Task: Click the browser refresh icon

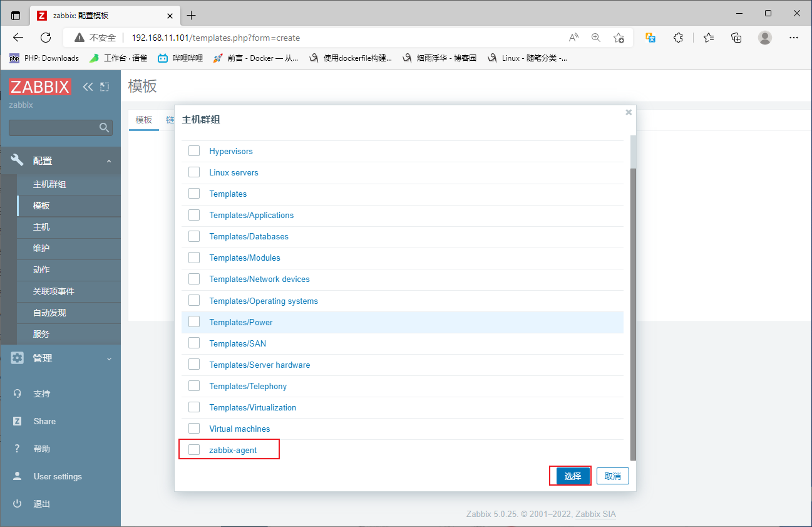Action: pos(46,38)
